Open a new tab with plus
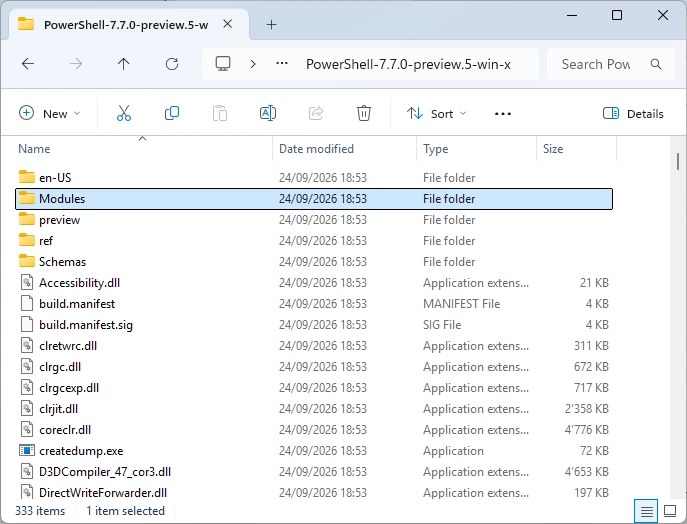687x524 pixels. point(271,25)
